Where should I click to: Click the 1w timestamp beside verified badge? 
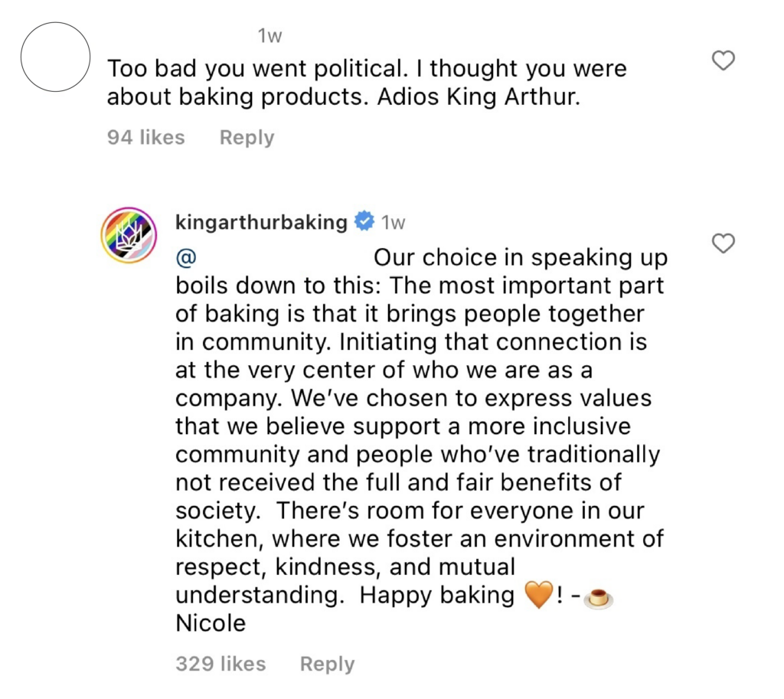coord(393,223)
